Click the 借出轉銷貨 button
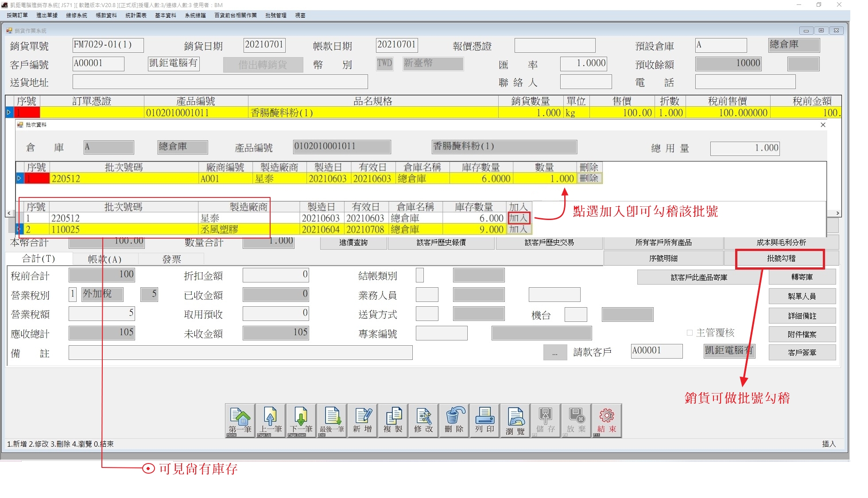The image size is (868, 498). pos(263,65)
